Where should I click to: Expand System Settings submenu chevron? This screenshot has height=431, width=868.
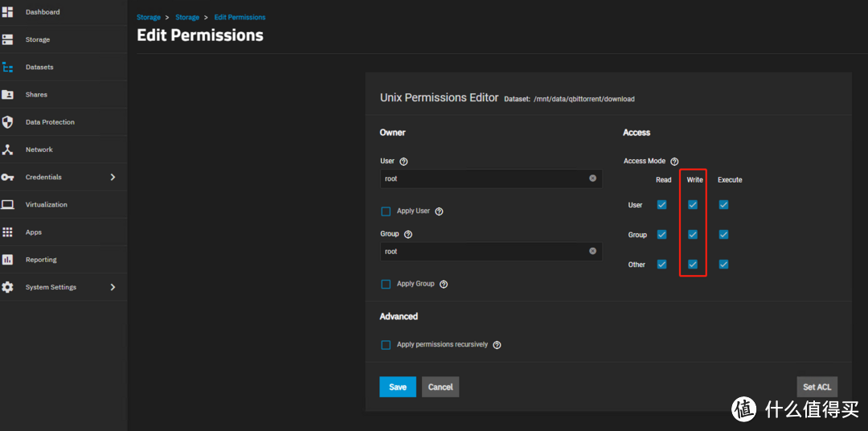[113, 287]
